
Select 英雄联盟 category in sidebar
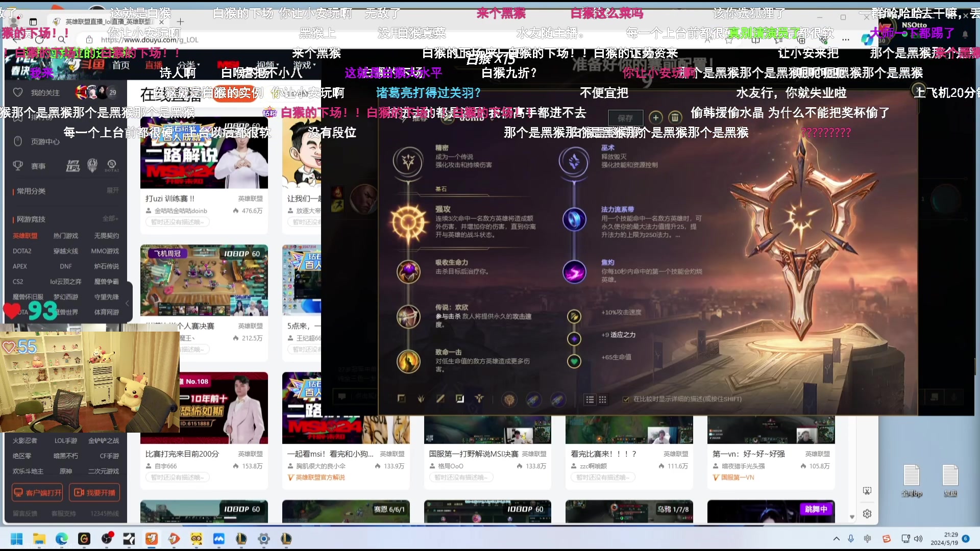click(x=25, y=236)
